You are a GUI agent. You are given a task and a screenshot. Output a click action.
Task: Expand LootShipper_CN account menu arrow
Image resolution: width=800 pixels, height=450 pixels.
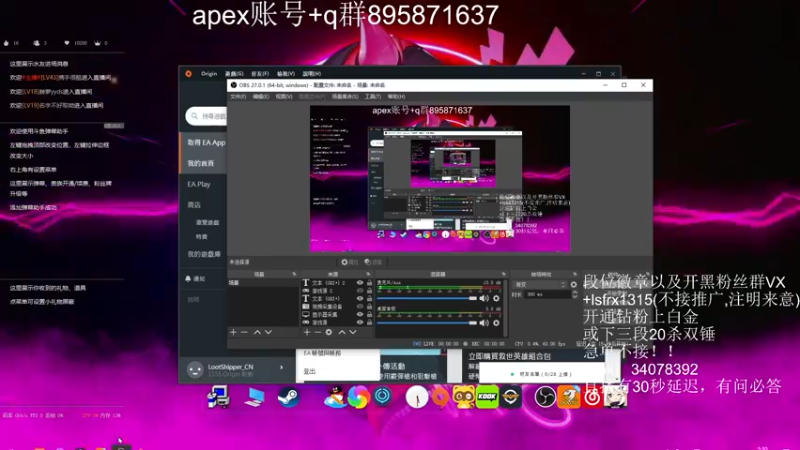pos(282,367)
